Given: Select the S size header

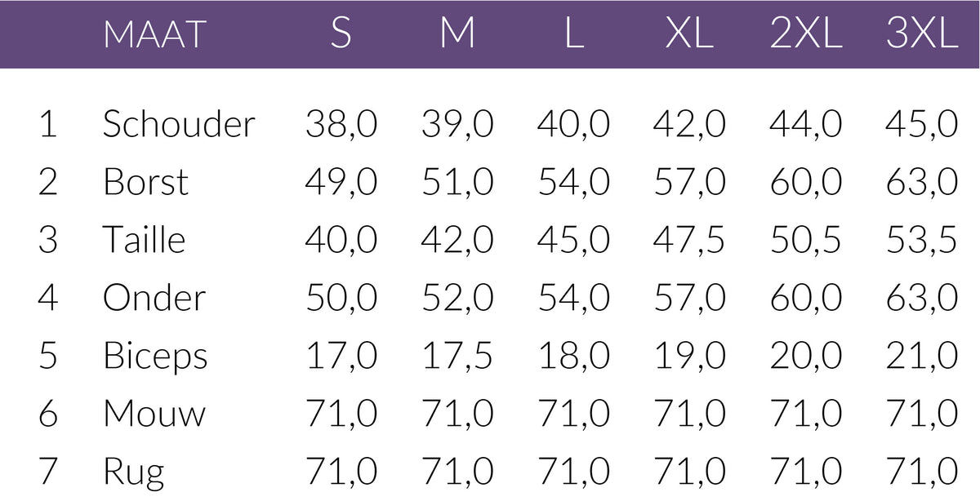Looking at the screenshot, I should (341, 35).
